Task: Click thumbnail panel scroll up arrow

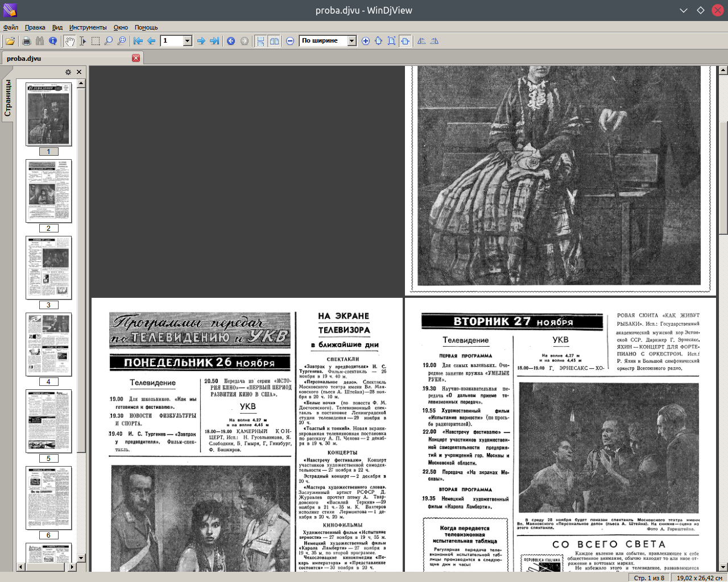Action: pos(81,84)
